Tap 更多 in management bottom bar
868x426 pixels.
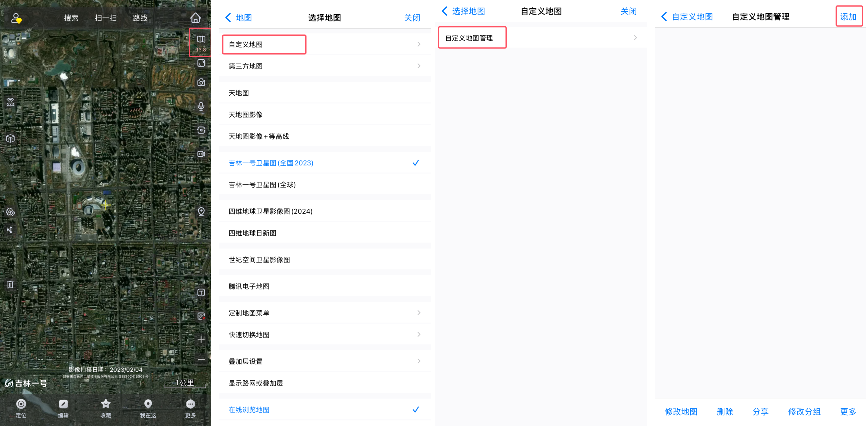tap(848, 412)
